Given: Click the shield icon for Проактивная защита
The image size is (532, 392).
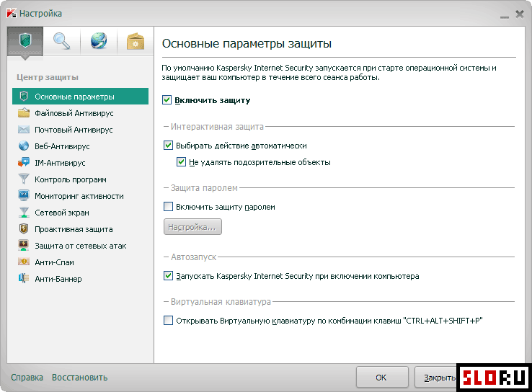Looking at the screenshot, I should click(x=23, y=229).
